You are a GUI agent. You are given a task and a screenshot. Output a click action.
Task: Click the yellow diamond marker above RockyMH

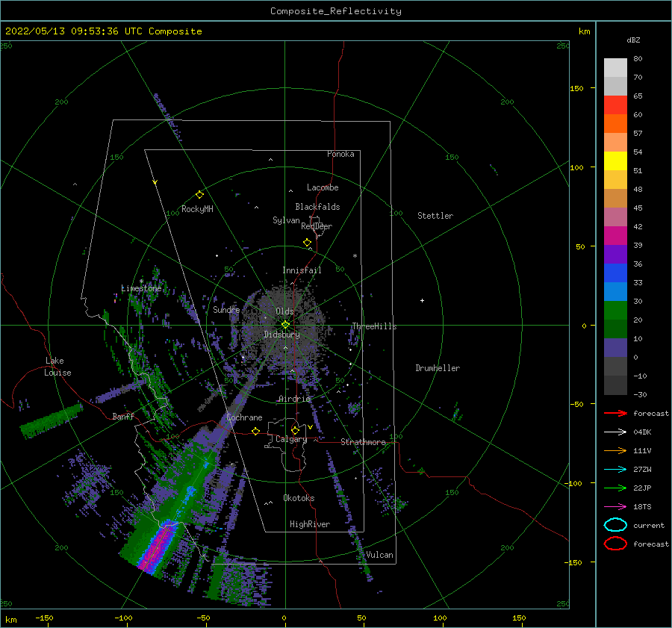click(199, 195)
